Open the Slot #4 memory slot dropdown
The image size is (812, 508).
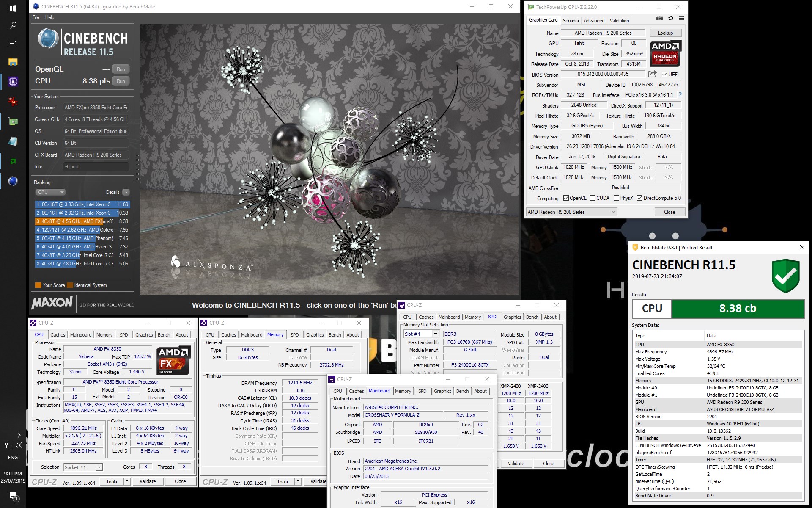421,334
